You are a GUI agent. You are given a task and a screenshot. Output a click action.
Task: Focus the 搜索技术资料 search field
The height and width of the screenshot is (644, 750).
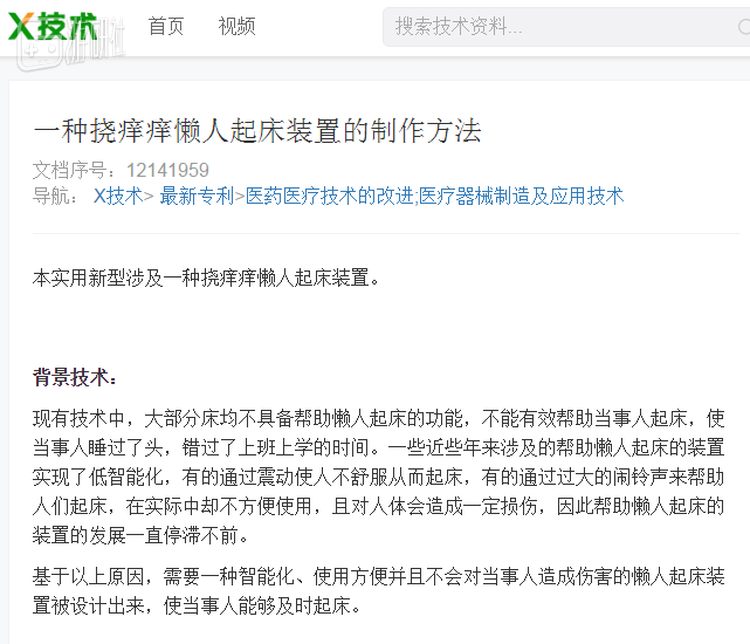566,27
